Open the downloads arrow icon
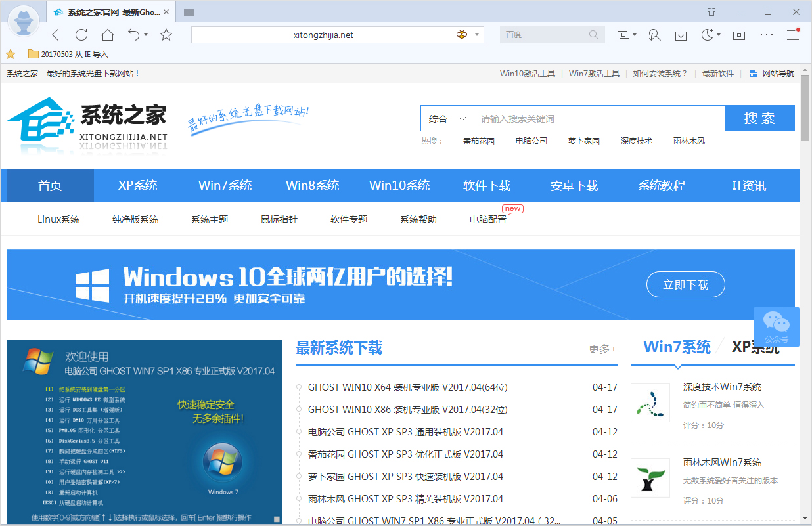 coord(681,35)
